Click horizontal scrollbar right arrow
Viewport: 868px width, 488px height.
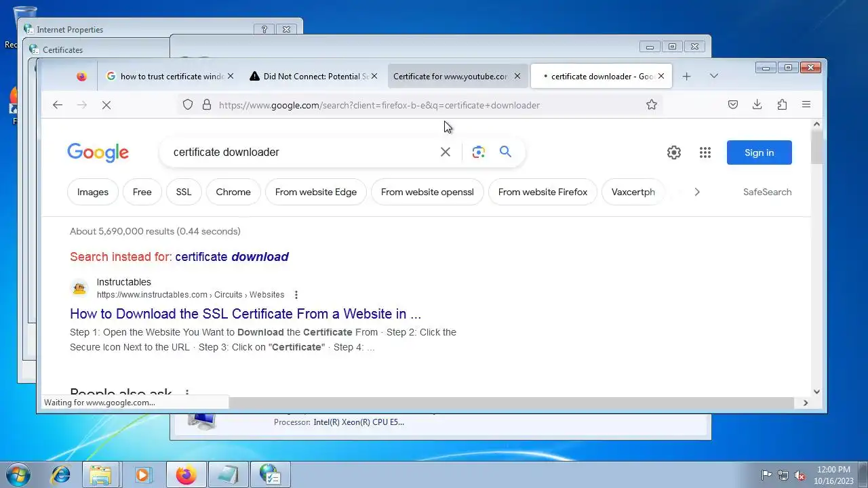[805, 403]
